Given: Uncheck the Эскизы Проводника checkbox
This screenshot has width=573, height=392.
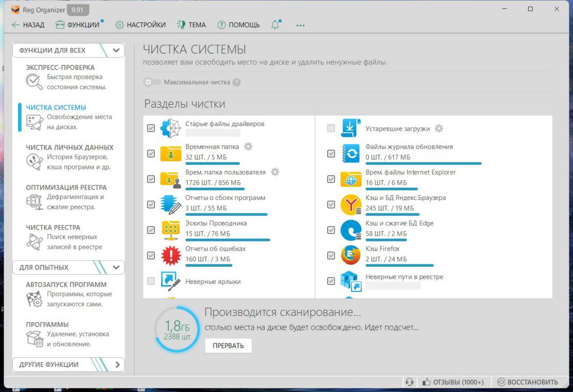Looking at the screenshot, I should (151, 230).
